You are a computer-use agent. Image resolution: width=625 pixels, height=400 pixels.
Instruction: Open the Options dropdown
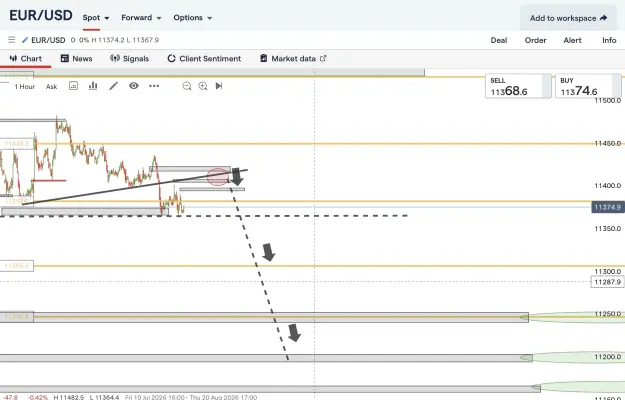coord(193,18)
